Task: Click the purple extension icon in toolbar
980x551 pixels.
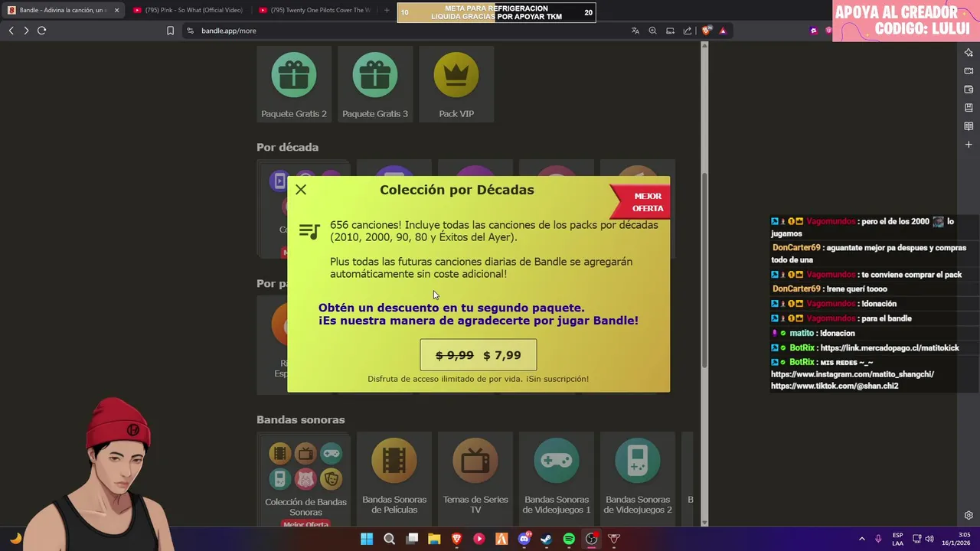Action: coord(813,31)
